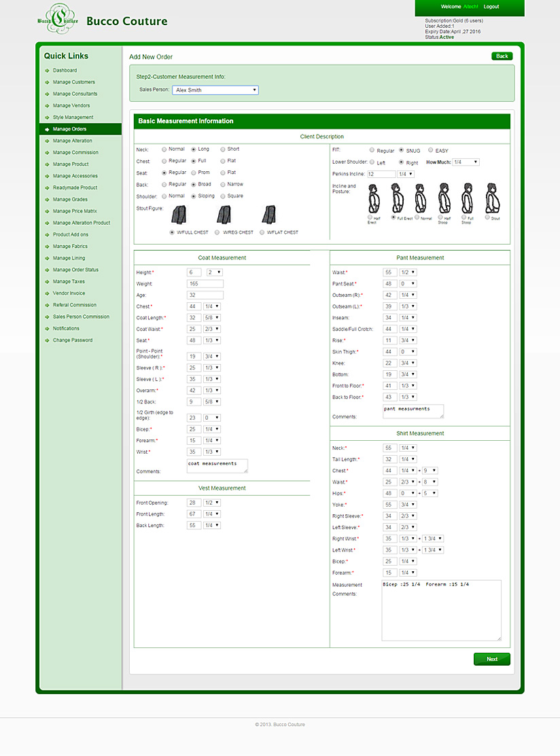Viewport: 560px width, 756px height.
Task: Open Perkins Incline fraction dropdown
Action: tap(406, 174)
